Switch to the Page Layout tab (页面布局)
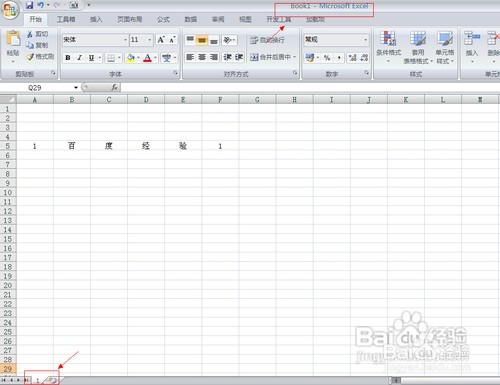Image resolution: width=500 pixels, height=385 pixels. coord(130,19)
